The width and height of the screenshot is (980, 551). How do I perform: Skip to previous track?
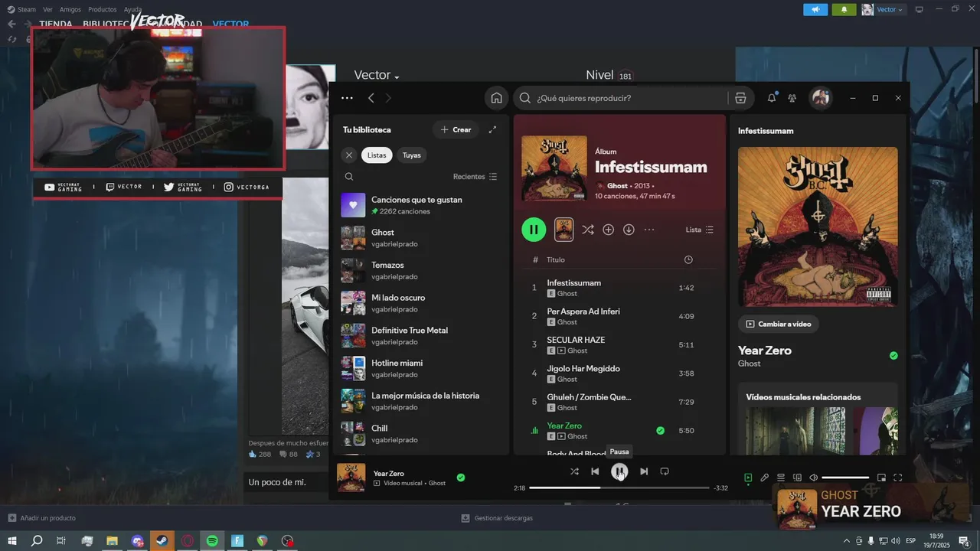pos(595,471)
